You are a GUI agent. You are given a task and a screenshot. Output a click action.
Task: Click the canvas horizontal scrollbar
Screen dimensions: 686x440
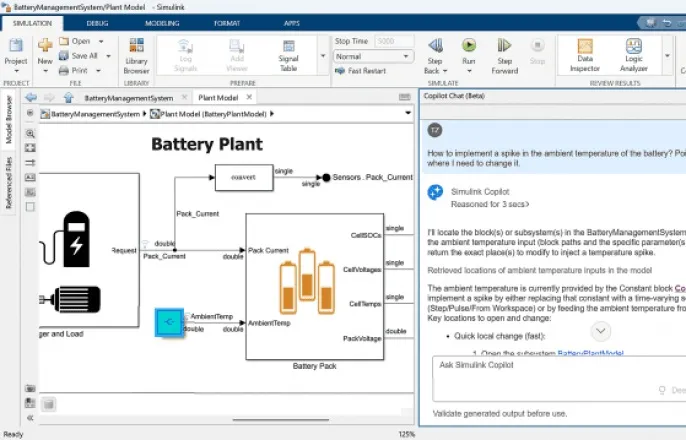click(x=280, y=420)
